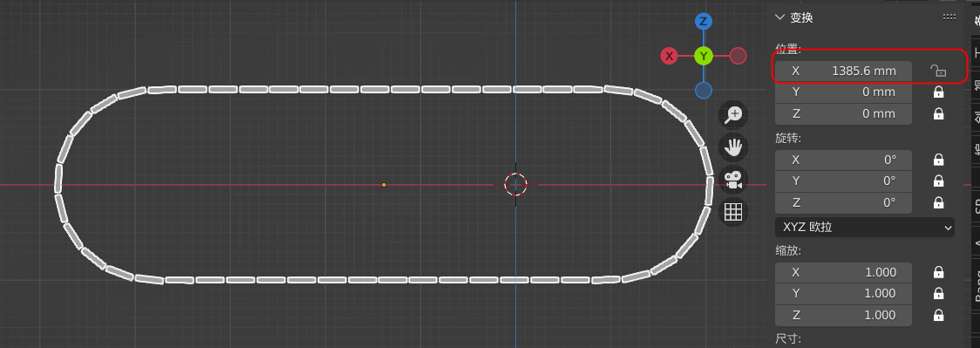Click the scale Z field 1.000
This screenshot has height=348, width=980.
click(x=843, y=315)
